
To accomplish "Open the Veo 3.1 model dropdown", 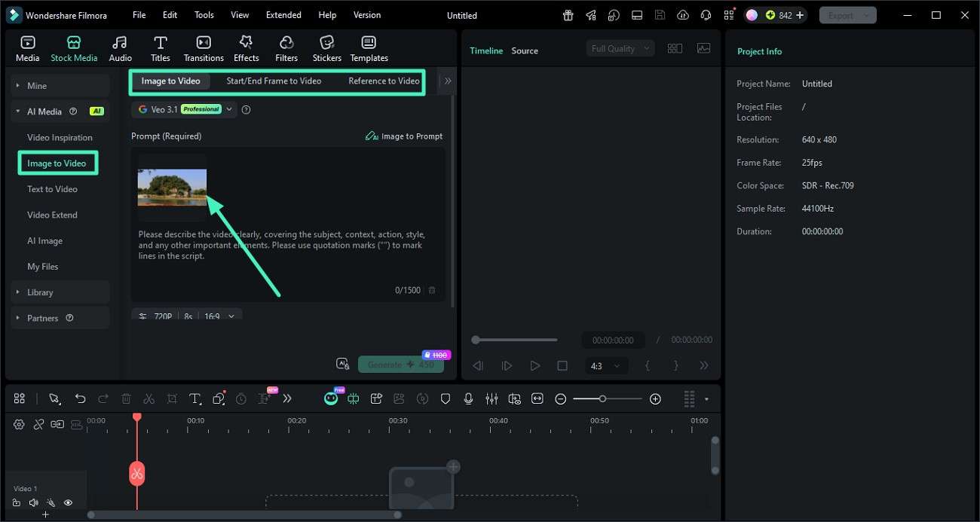I will [x=184, y=109].
